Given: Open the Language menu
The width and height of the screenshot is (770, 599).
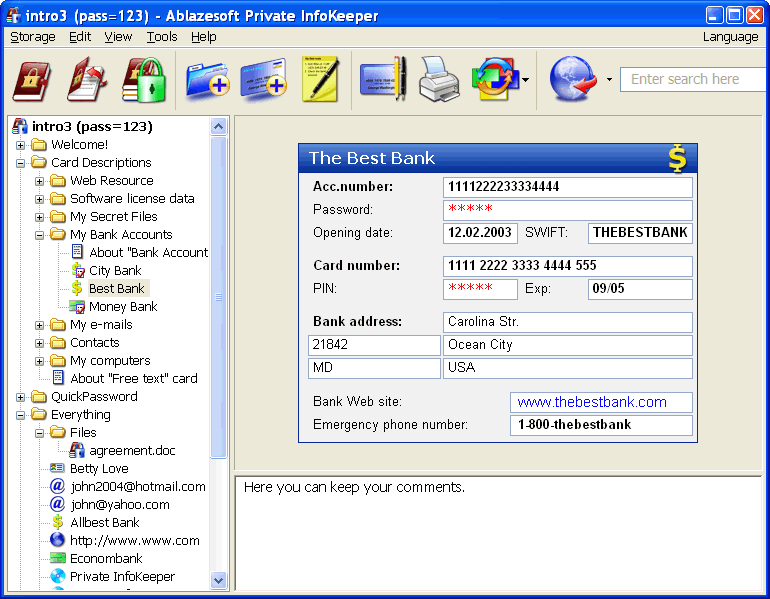Looking at the screenshot, I should [x=731, y=37].
